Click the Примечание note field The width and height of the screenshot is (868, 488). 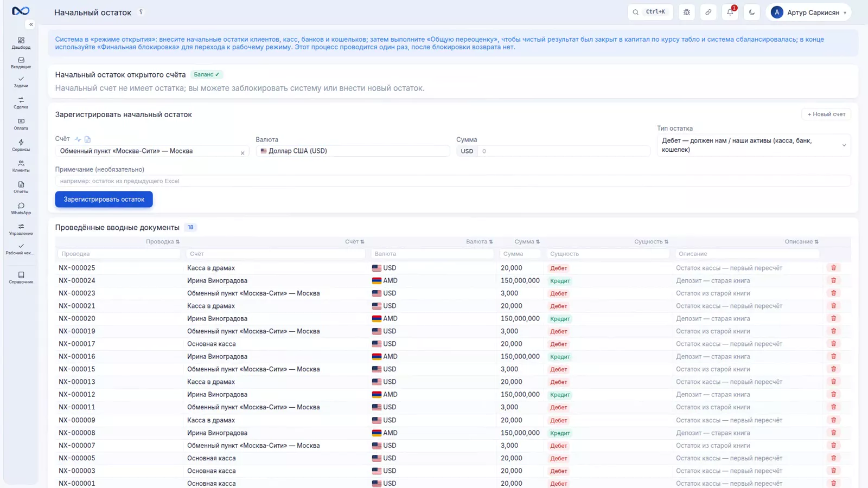click(453, 181)
